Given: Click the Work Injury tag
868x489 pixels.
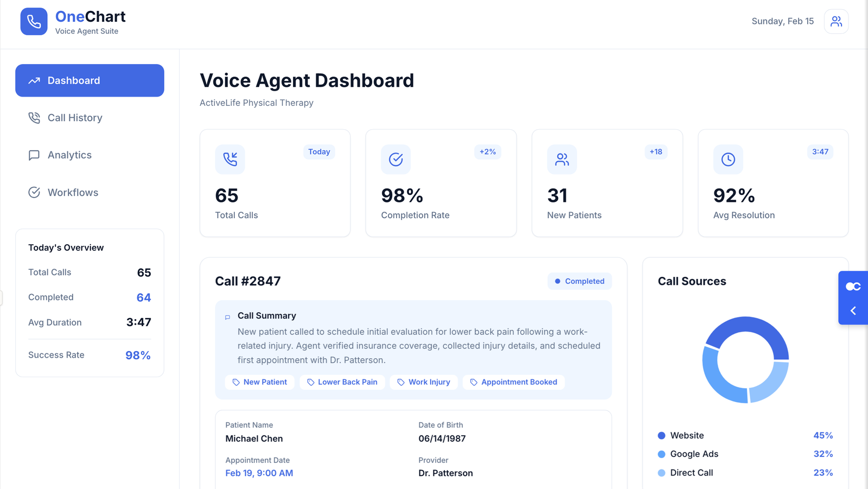Looking at the screenshot, I should tap(424, 382).
